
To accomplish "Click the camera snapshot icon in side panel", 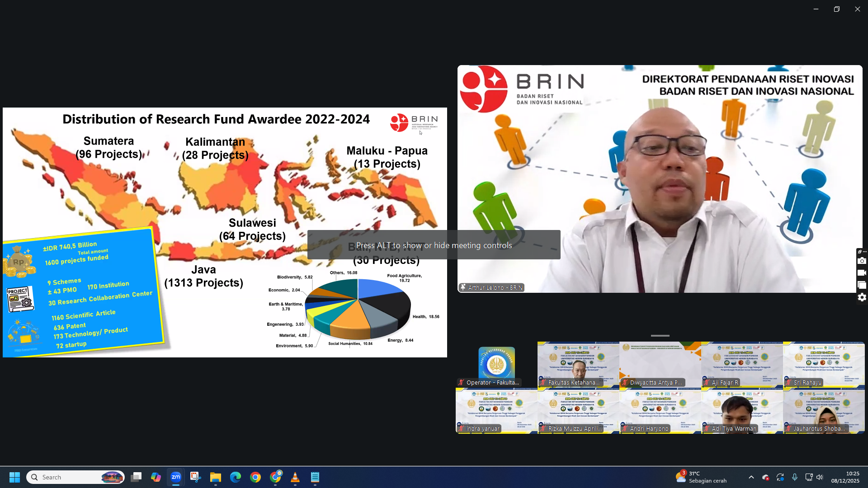I will click(x=862, y=261).
